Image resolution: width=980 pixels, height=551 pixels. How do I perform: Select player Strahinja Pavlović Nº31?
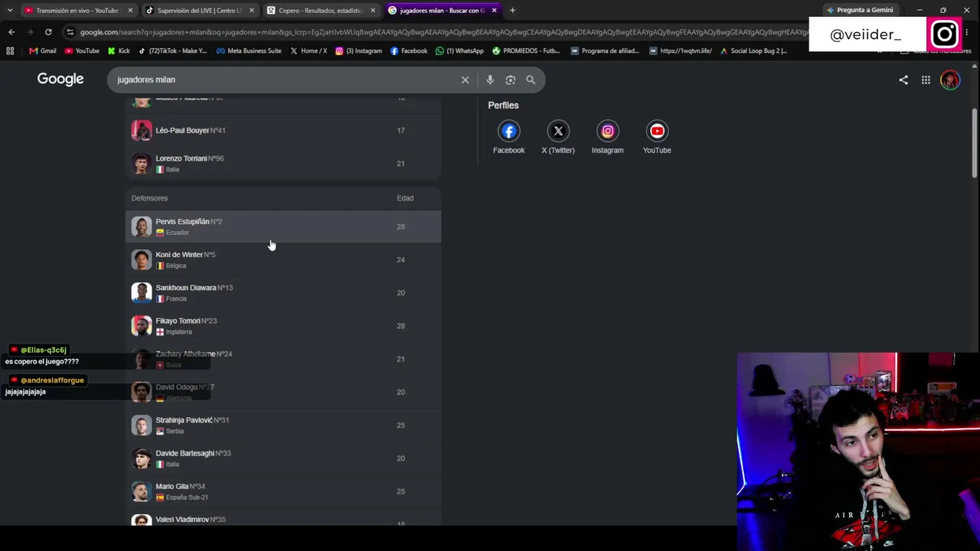[283, 425]
